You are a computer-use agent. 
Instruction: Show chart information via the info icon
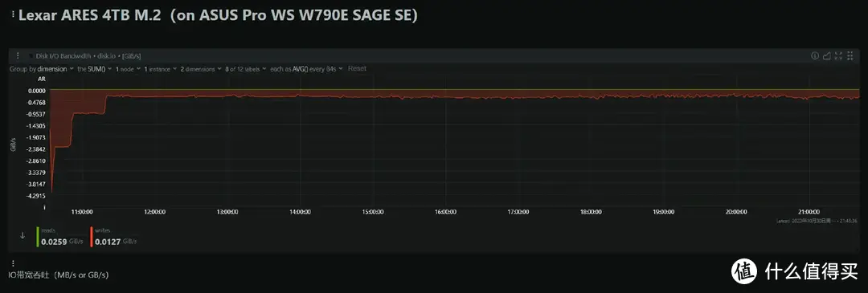[815, 55]
